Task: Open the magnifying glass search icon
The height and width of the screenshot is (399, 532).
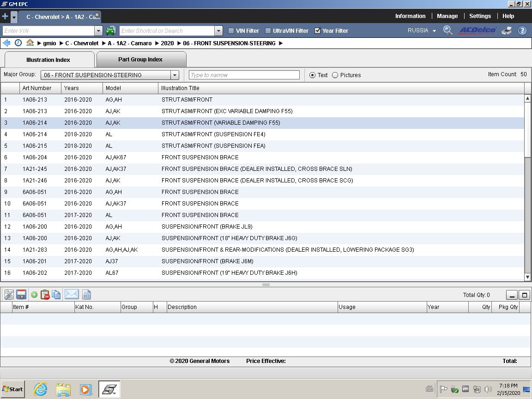Action: click(447, 30)
